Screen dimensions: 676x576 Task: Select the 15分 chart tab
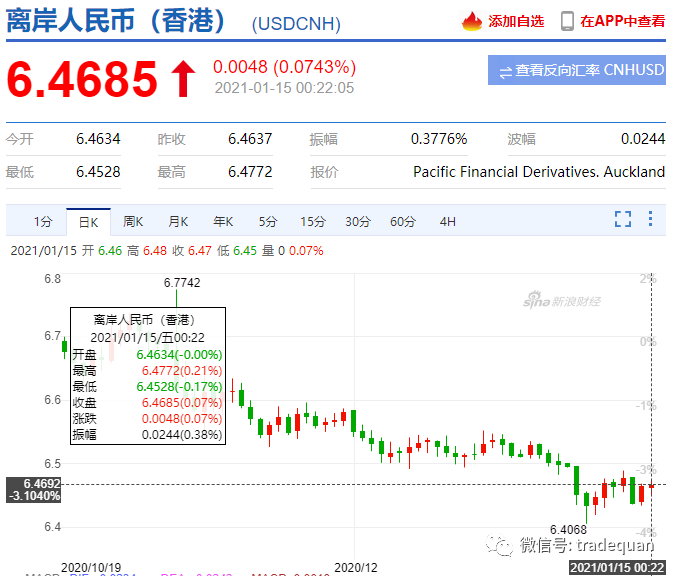[313, 222]
